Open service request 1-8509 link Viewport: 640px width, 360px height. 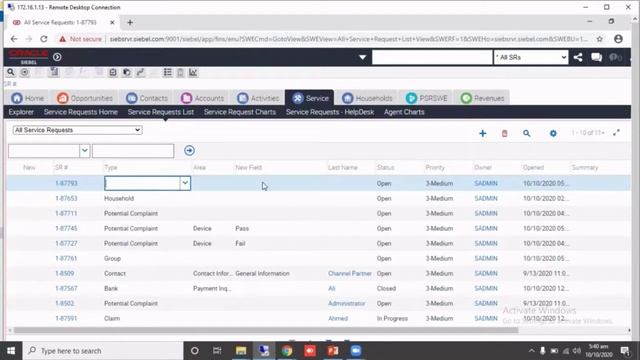click(x=64, y=273)
